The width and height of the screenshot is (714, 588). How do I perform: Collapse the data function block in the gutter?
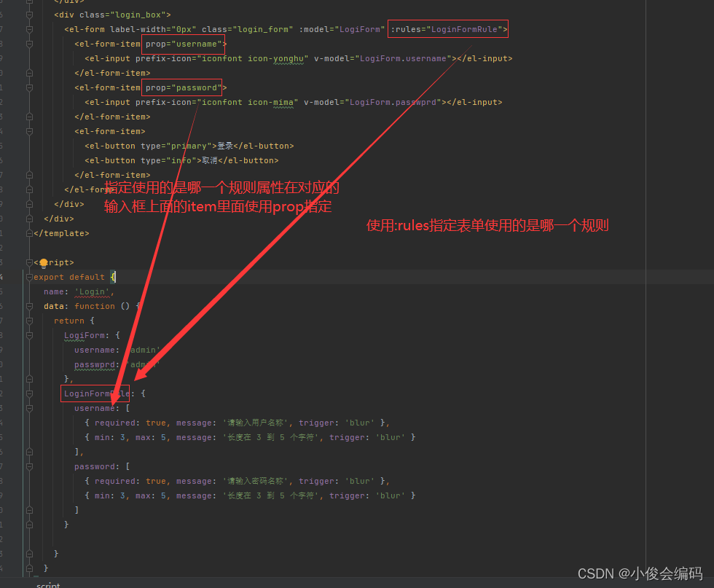28,306
